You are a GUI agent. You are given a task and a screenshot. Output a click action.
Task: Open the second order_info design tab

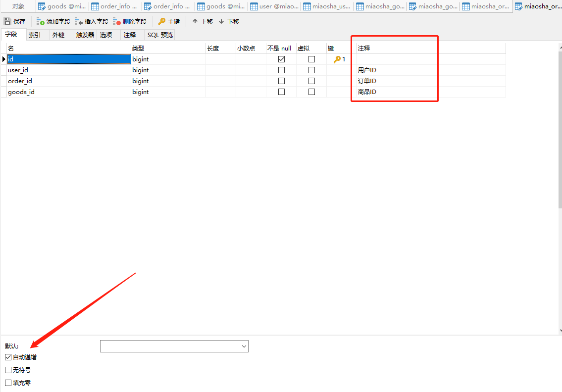coord(167,6)
